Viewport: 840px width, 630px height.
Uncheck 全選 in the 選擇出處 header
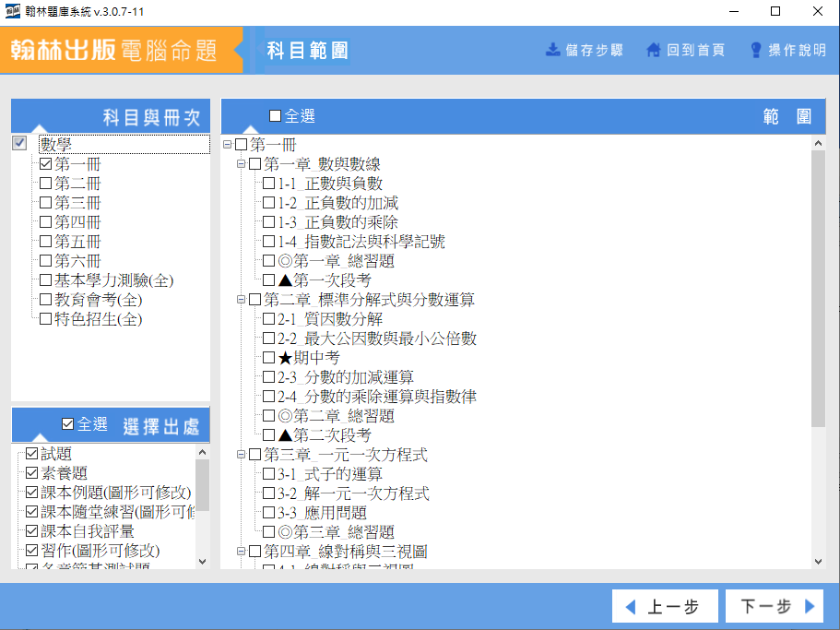67,424
